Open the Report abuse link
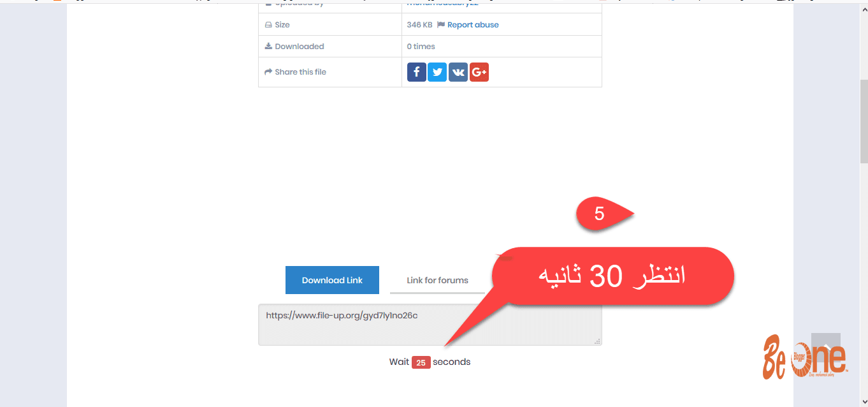The image size is (868, 407). (473, 25)
